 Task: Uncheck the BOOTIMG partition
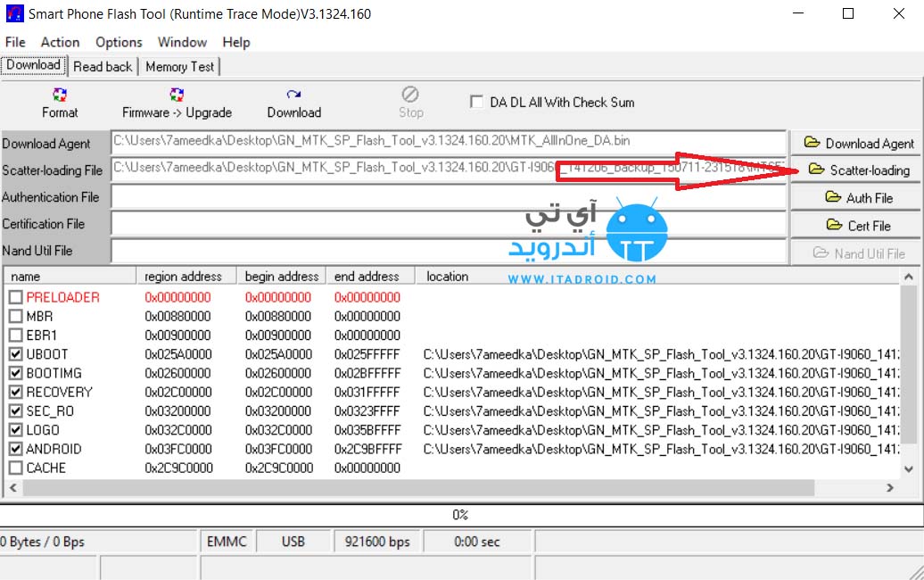(x=16, y=373)
